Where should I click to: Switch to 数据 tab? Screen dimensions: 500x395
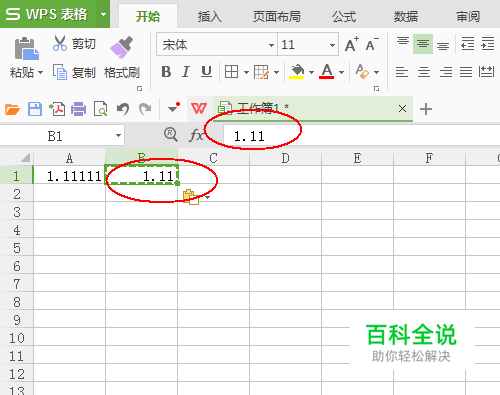(x=406, y=16)
